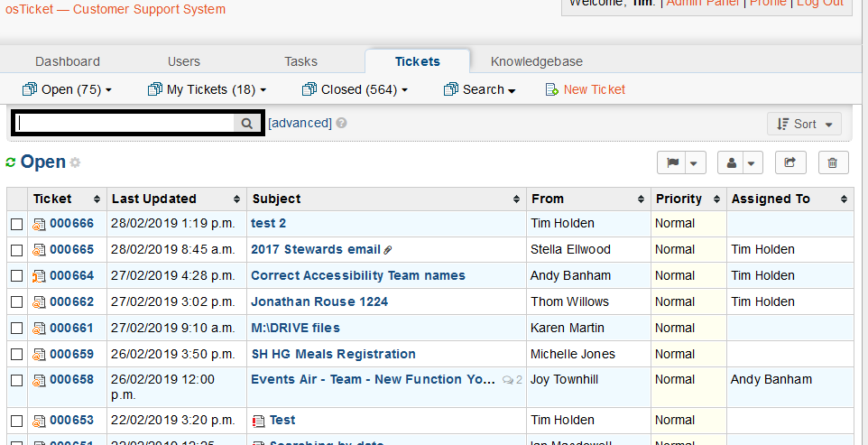Expand the Sort dropdown
The width and height of the screenshot is (868, 445).
tap(804, 125)
